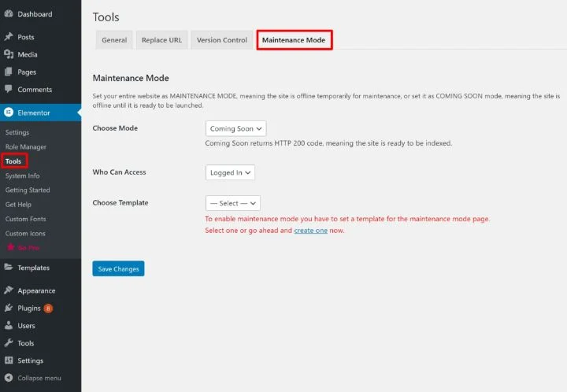Image resolution: width=567 pixels, height=392 pixels.
Task: Click the Plugins plug icon
Action: pos(9,308)
